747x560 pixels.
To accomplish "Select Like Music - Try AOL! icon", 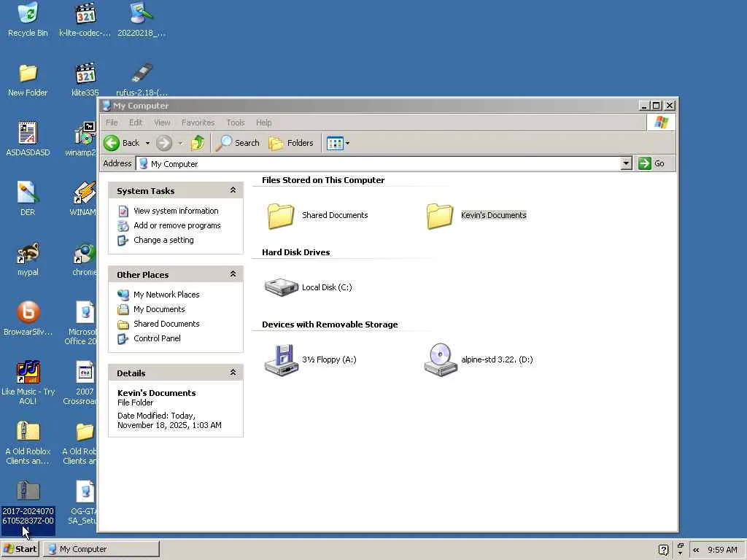I will [28, 382].
